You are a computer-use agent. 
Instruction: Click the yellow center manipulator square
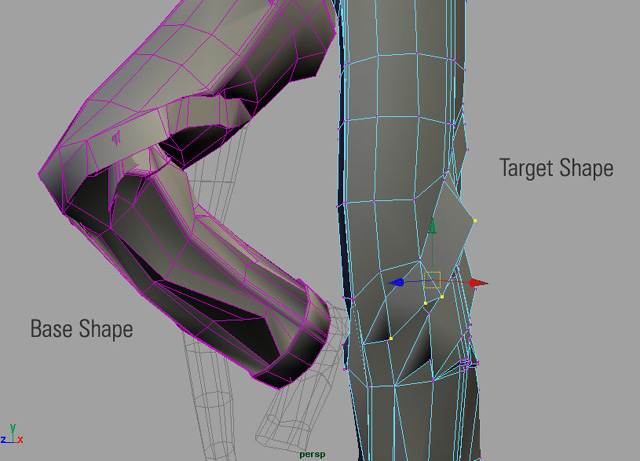point(432,280)
